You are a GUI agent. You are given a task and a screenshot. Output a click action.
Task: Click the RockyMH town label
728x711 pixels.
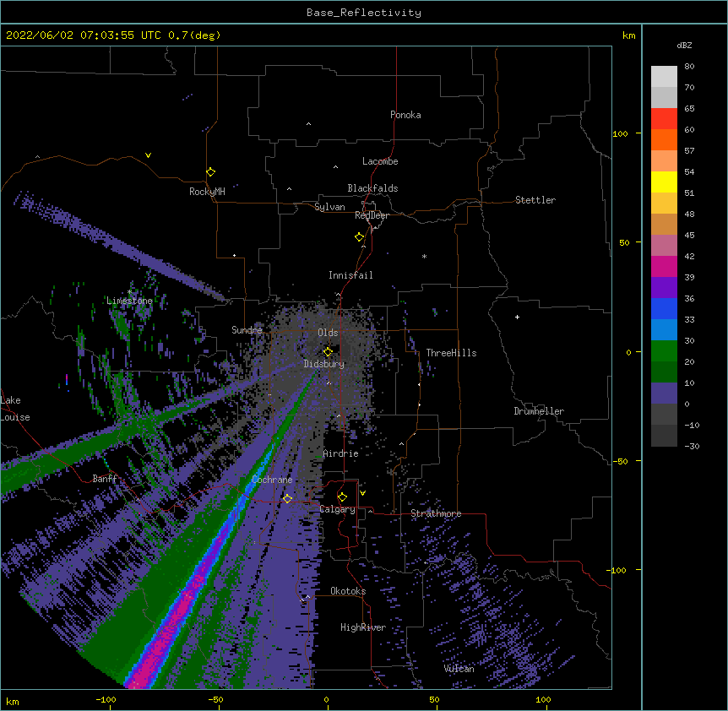coord(207,192)
